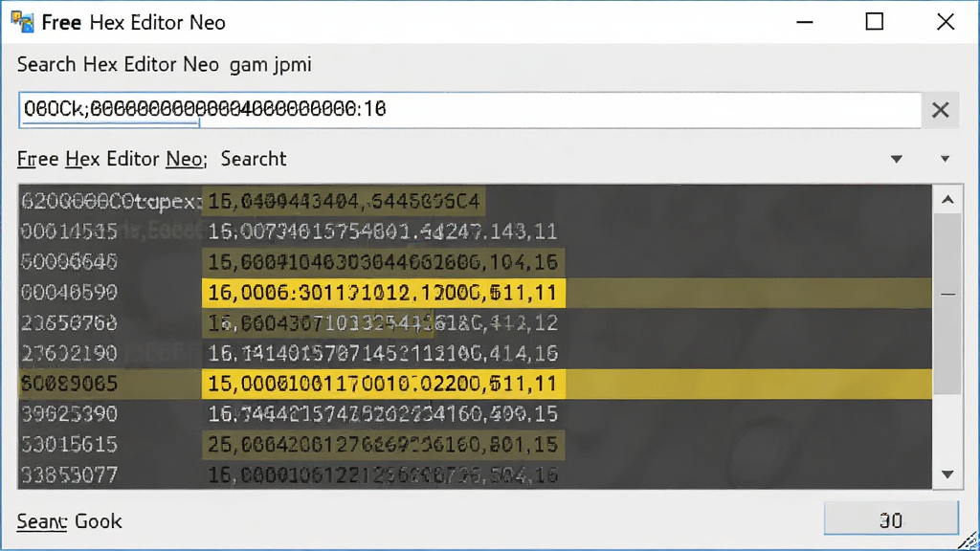Viewport: 980px width, 551px height.
Task: Open the rightmost dropdown arrow beside Searcht
Action: click(945, 160)
